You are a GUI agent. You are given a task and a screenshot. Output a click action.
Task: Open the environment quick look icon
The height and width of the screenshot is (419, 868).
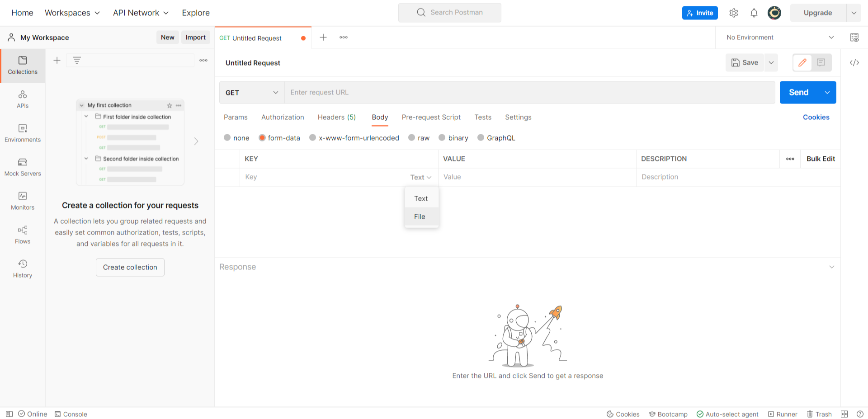(854, 38)
